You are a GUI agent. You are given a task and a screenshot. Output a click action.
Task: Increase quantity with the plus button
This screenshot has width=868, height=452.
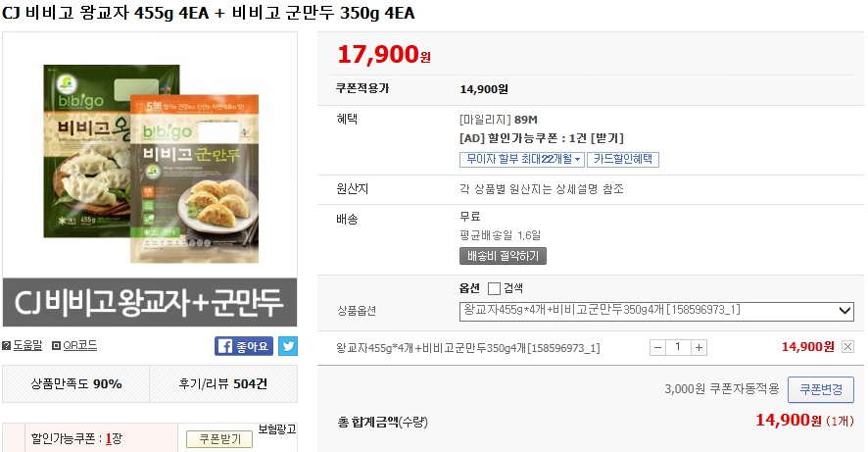click(699, 347)
